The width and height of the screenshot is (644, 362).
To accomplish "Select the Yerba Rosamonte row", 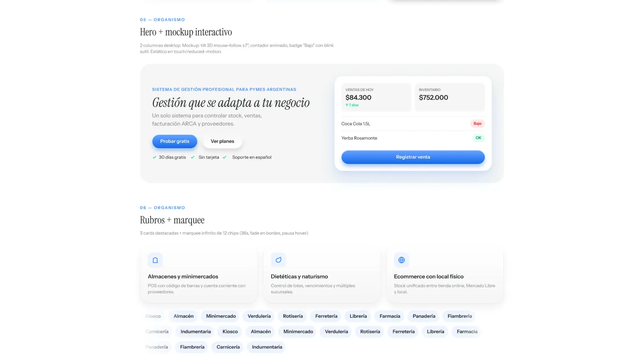I will point(413,138).
